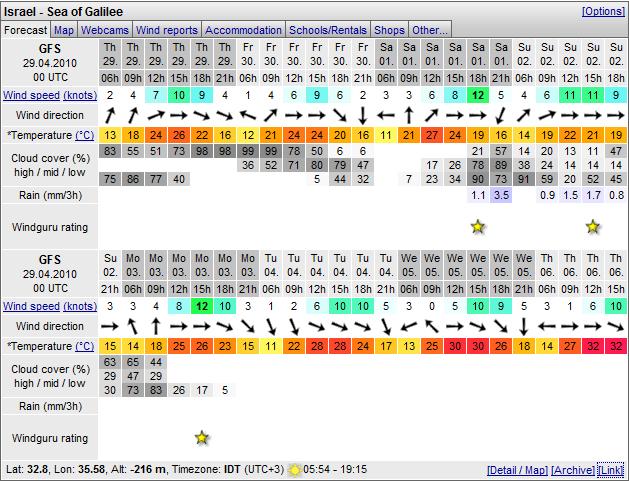Click the wind direction arrow for Th 29. 15h
Image resolution: width=629 pixels, height=481 pixels.
click(179, 116)
